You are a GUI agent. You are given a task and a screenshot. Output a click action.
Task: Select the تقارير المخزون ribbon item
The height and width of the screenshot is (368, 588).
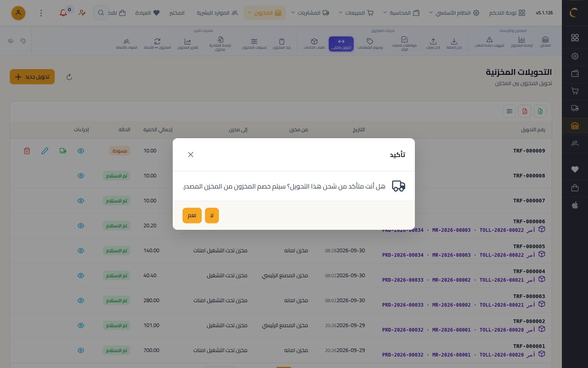tap(188, 44)
